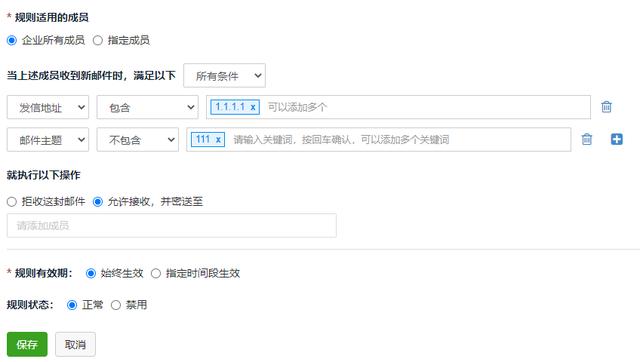Click the 取消 button

coord(76,344)
